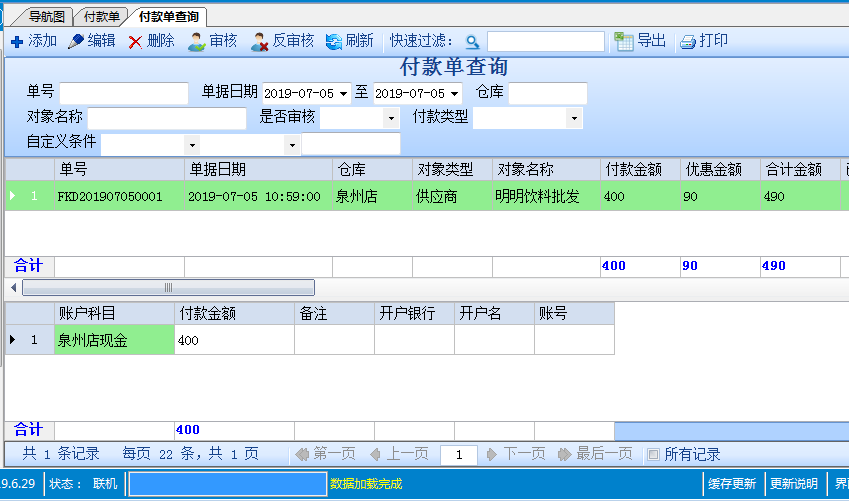Click the date cell 2019-07-05 10:59:00

(x=258, y=196)
